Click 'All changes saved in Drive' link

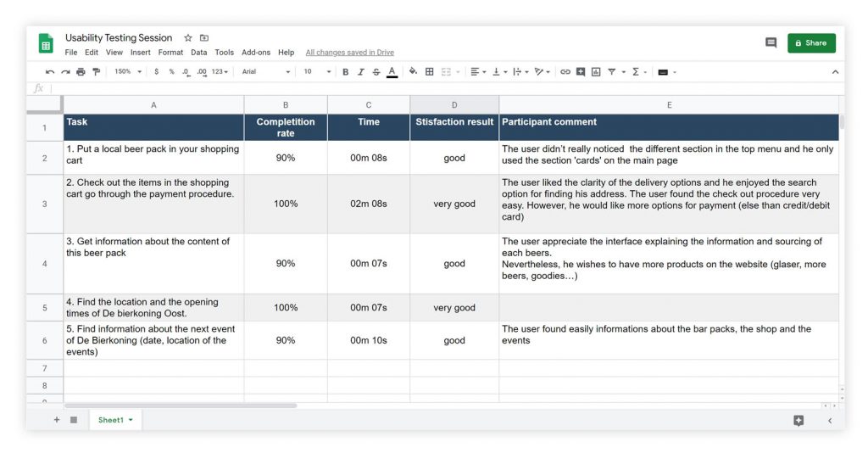pyautogui.click(x=349, y=53)
